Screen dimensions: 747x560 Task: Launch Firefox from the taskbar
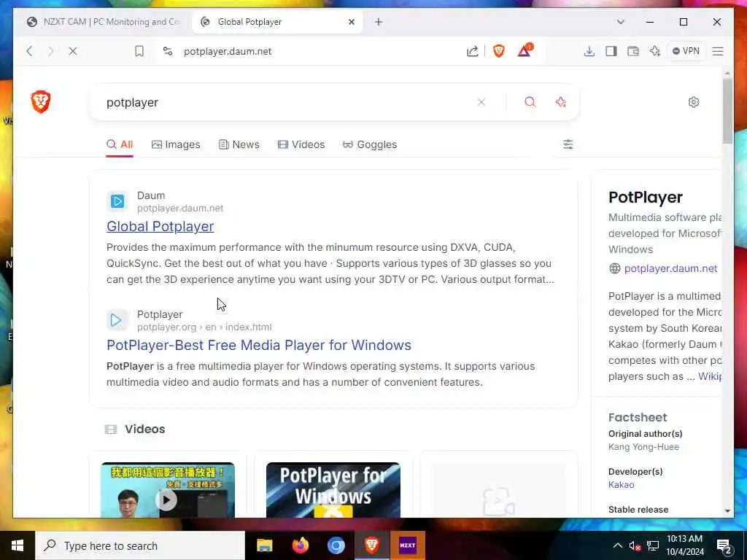pyautogui.click(x=300, y=545)
